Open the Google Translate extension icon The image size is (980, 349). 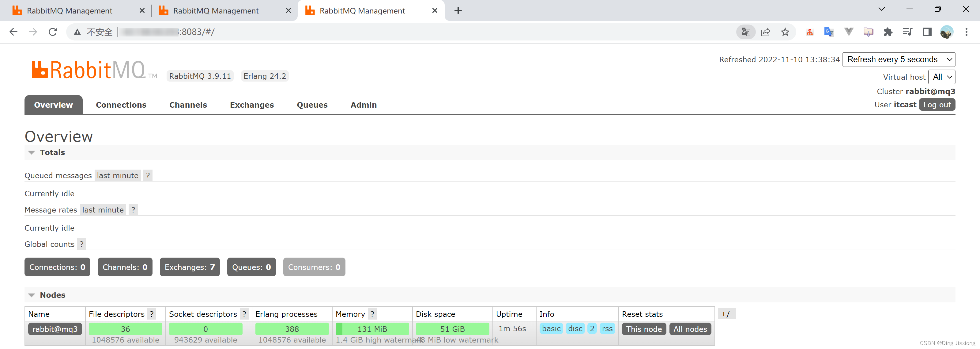pyautogui.click(x=829, y=32)
